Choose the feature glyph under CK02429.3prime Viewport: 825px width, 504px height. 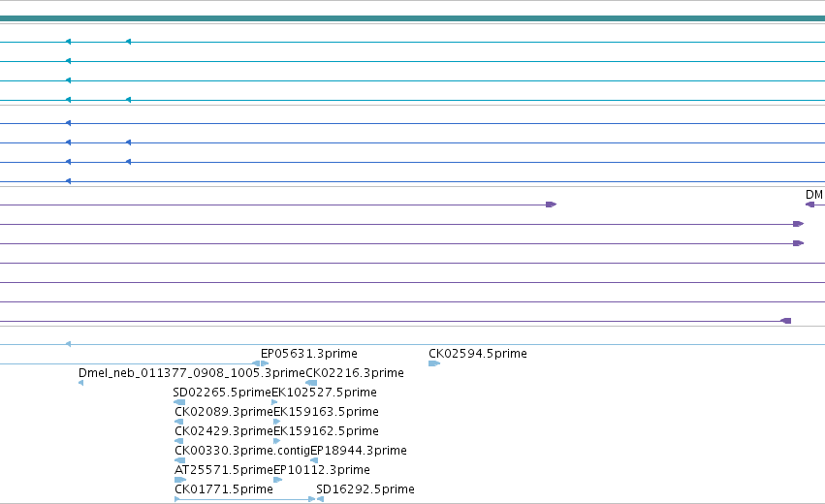[179, 441]
